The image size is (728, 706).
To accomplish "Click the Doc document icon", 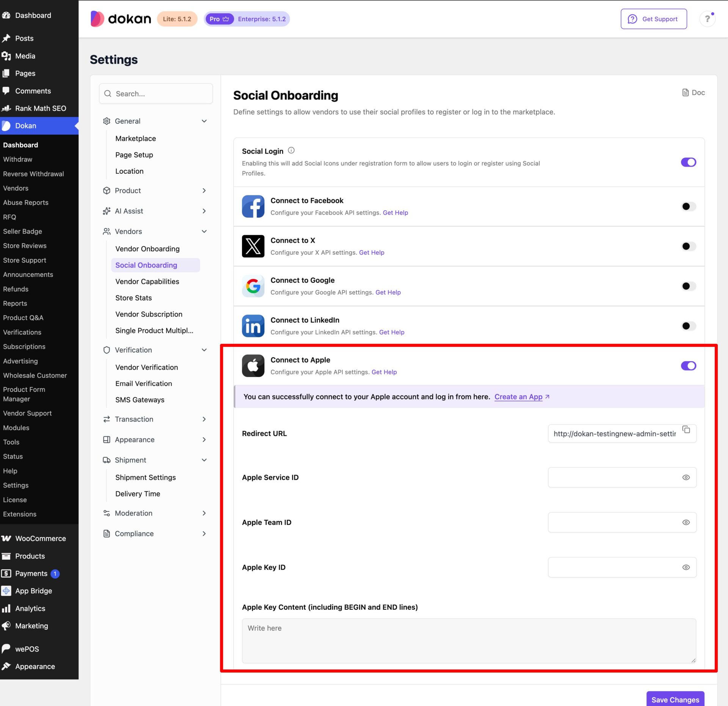I will (685, 93).
